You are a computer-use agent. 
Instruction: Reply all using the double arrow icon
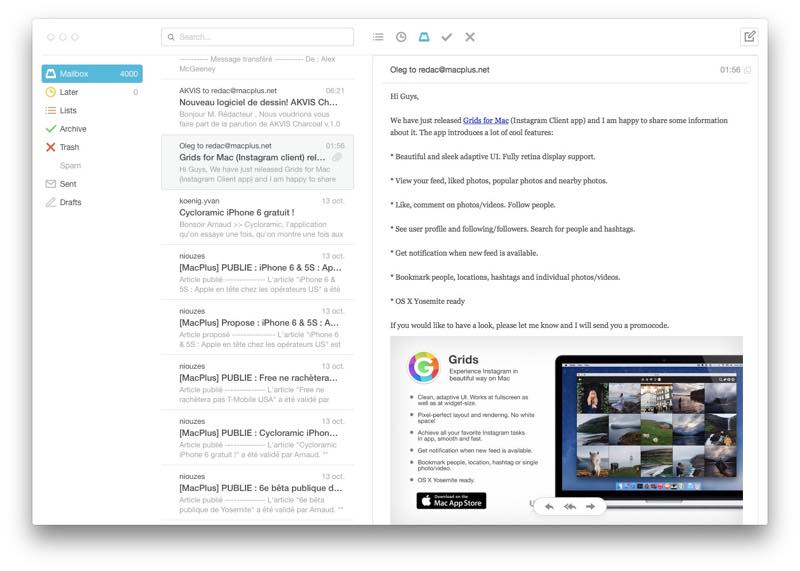point(569,506)
